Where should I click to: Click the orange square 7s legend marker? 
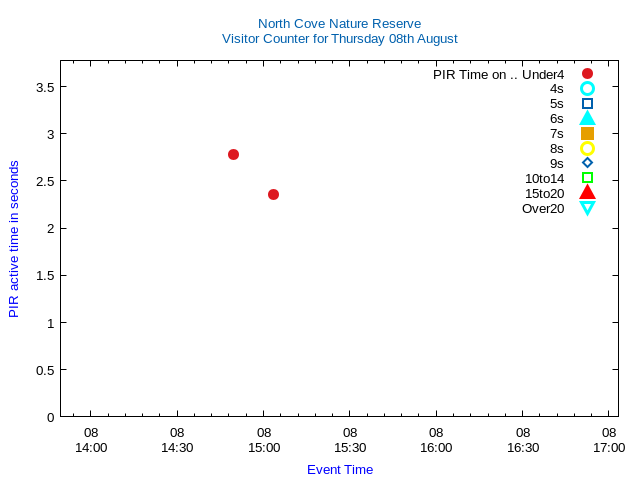[x=587, y=133]
